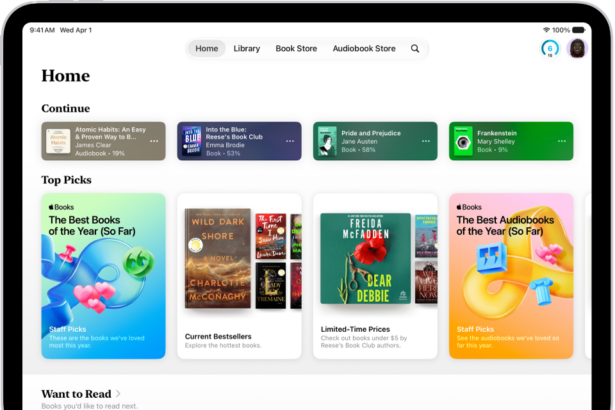Image resolution: width=615 pixels, height=410 pixels.
Task: Tap the battery status icon
Action: click(x=579, y=30)
